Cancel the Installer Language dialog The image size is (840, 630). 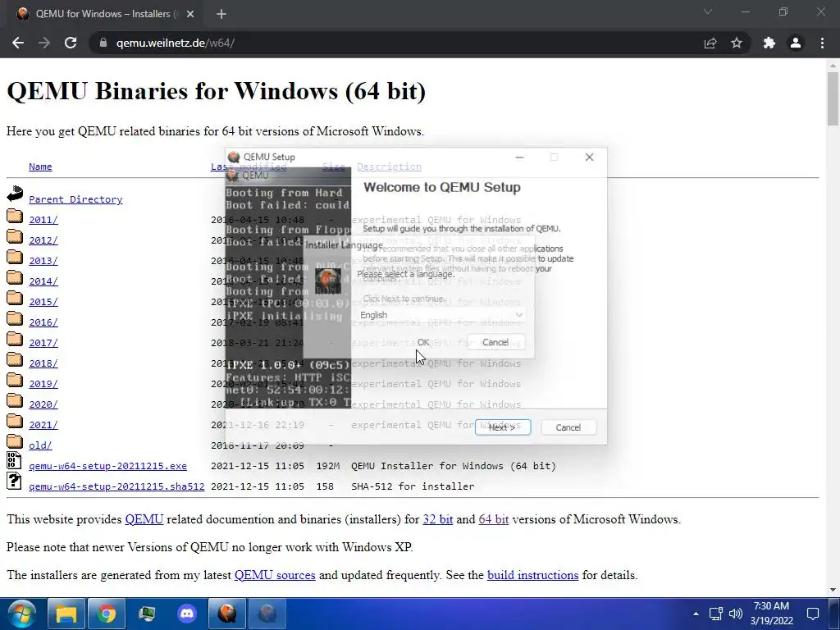click(x=495, y=342)
